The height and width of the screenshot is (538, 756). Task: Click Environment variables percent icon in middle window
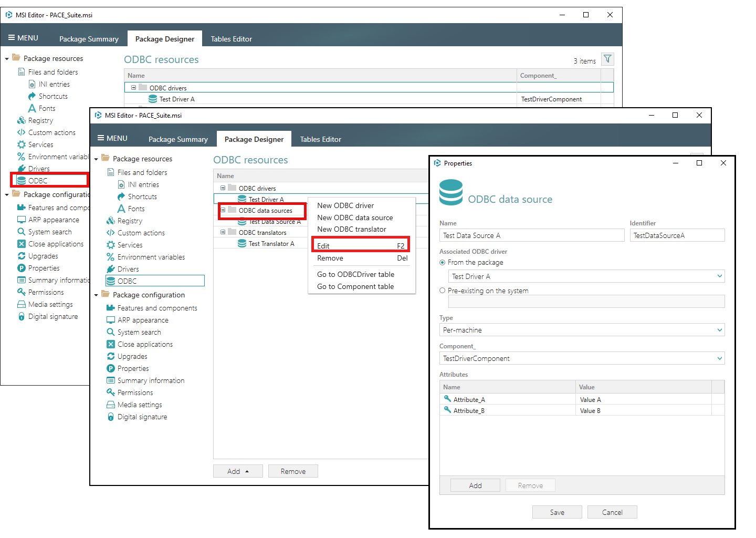[111, 257]
